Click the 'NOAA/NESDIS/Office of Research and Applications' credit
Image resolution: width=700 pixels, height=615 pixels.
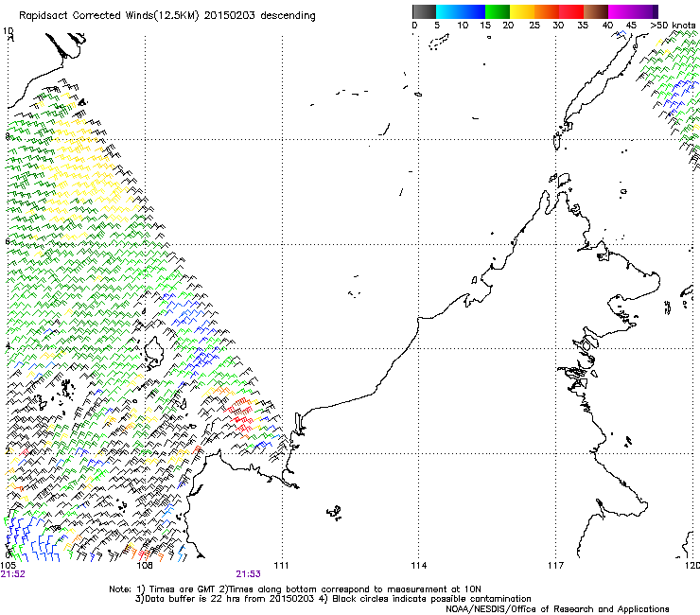(557, 609)
